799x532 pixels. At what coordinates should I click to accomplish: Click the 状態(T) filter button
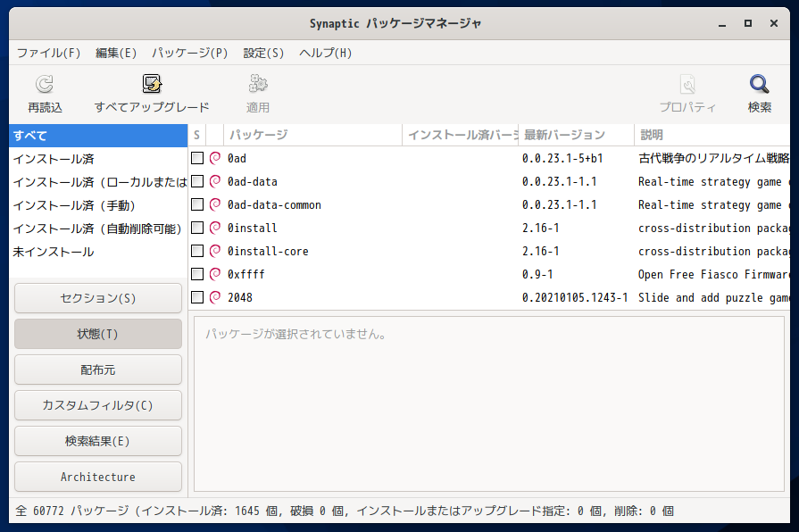point(98,334)
